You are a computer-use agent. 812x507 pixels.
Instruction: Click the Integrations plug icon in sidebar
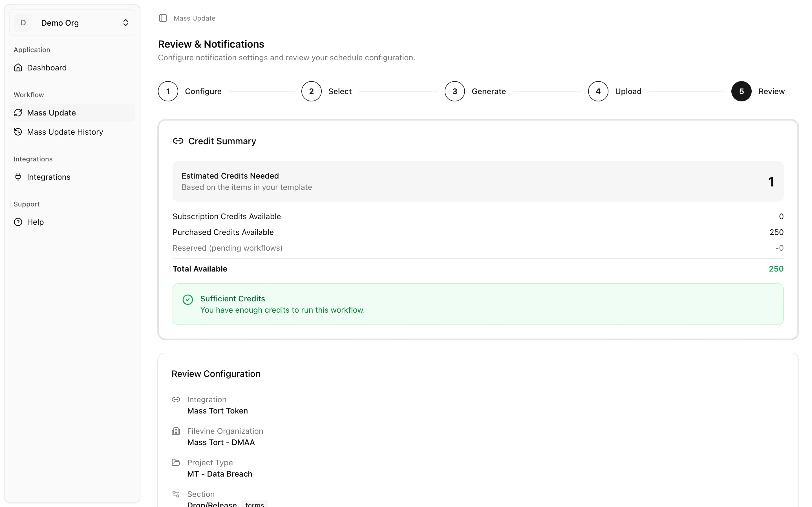[18, 177]
